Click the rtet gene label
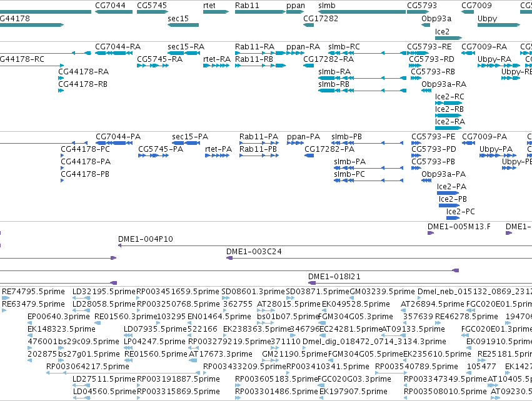532x401 pixels. 209,6
